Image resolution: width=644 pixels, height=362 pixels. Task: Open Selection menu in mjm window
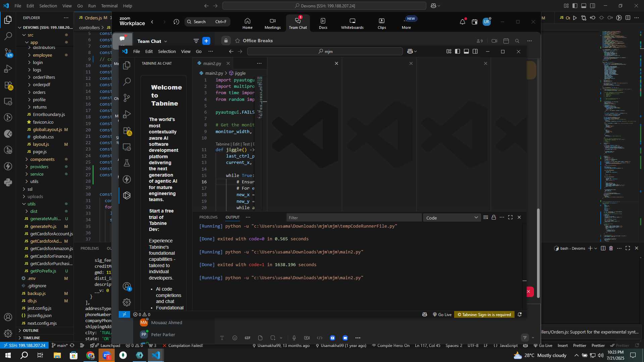click(167, 51)
